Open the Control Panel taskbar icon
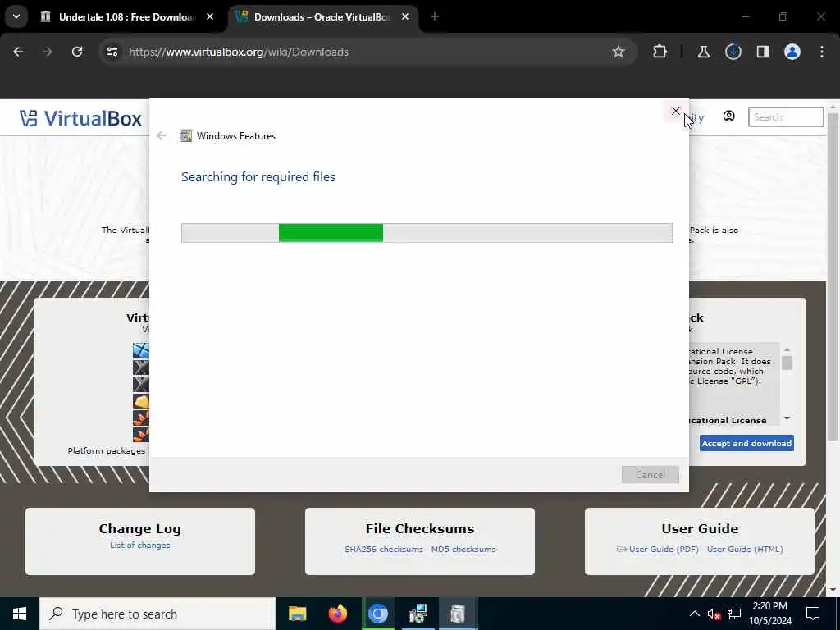 point(418,614)
